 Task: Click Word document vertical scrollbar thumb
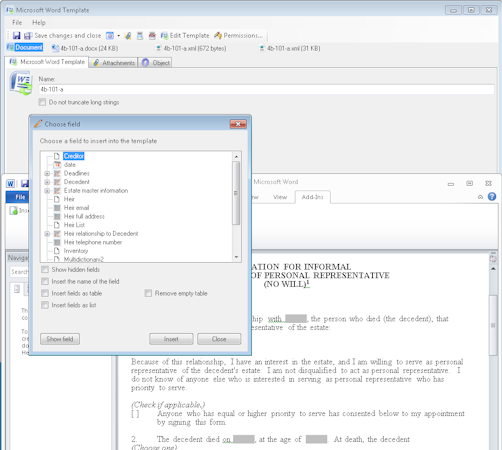point(493,325)
